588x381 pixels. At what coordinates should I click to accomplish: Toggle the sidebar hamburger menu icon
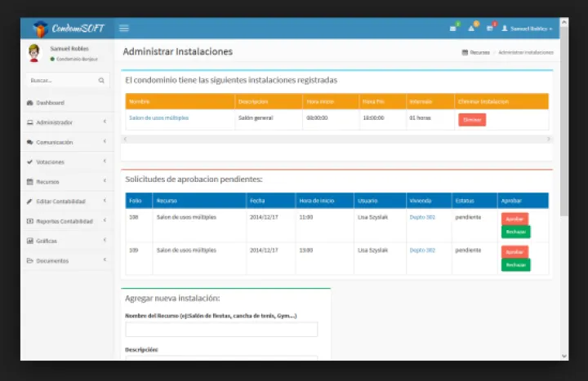pos(124,29)
